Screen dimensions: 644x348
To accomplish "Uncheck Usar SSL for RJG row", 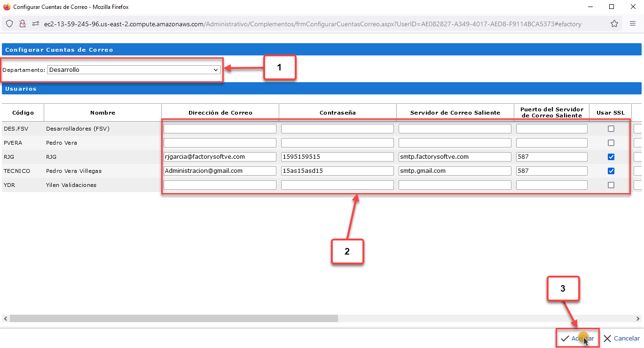I will click(611, 157).
